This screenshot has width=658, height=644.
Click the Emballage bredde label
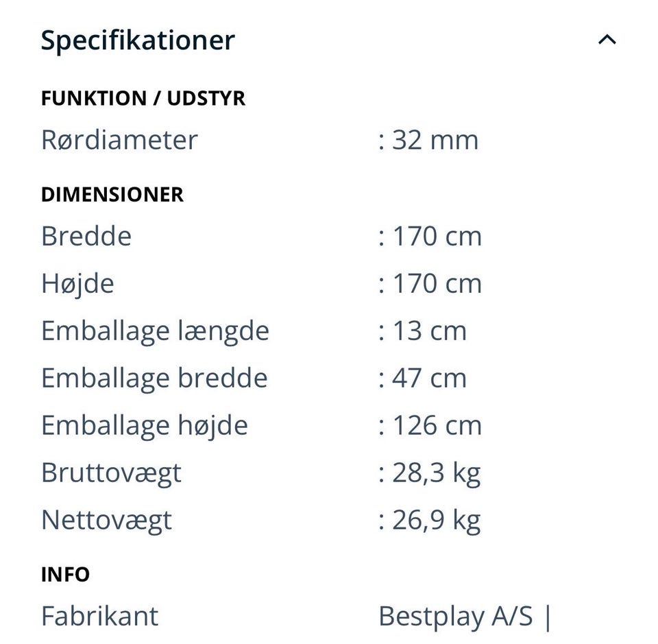tap(154, 378)
